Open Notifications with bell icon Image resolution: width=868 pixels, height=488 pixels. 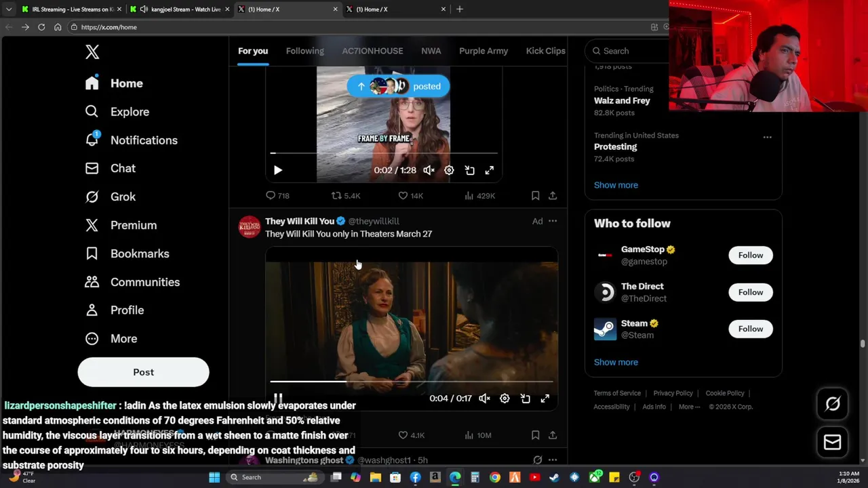click(x=131, y=140)
